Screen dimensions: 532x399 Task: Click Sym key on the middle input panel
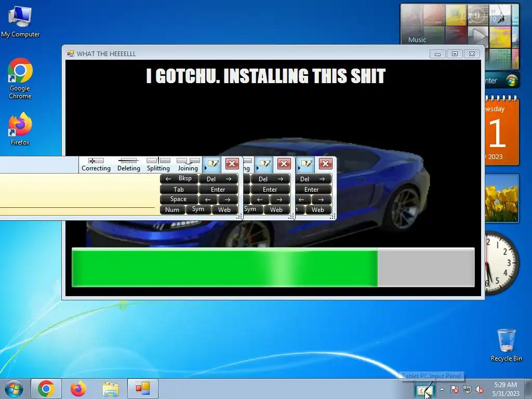[252, 210]
